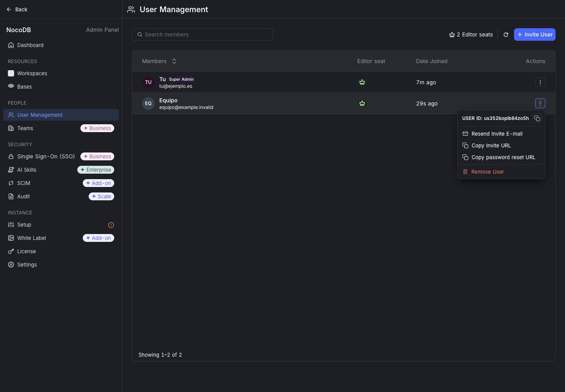The height and width of the screenshot is (392, 565).
Task: Click the AI Skills icon
Action: click(x=11, y=170)
